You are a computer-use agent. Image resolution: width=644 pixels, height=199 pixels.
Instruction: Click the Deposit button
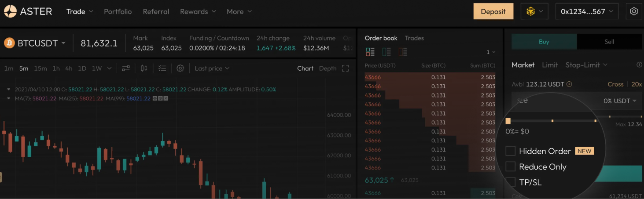[493, 11]
